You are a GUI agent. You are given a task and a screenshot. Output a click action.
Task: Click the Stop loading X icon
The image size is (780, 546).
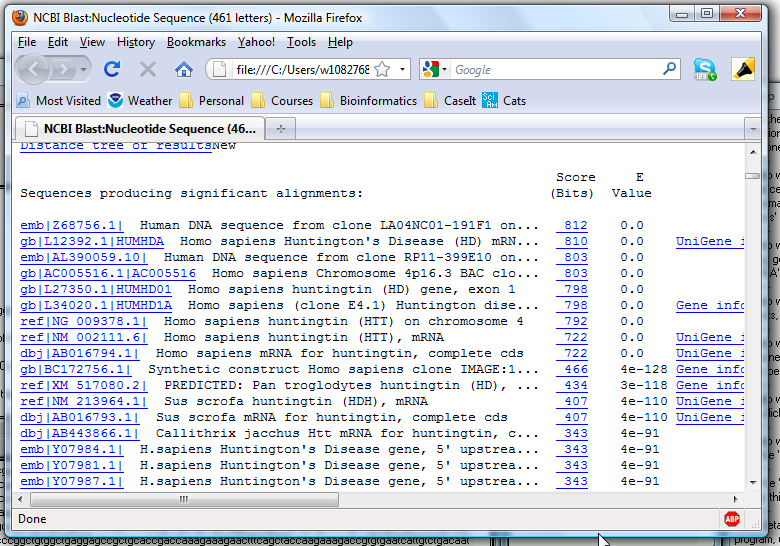148,69
